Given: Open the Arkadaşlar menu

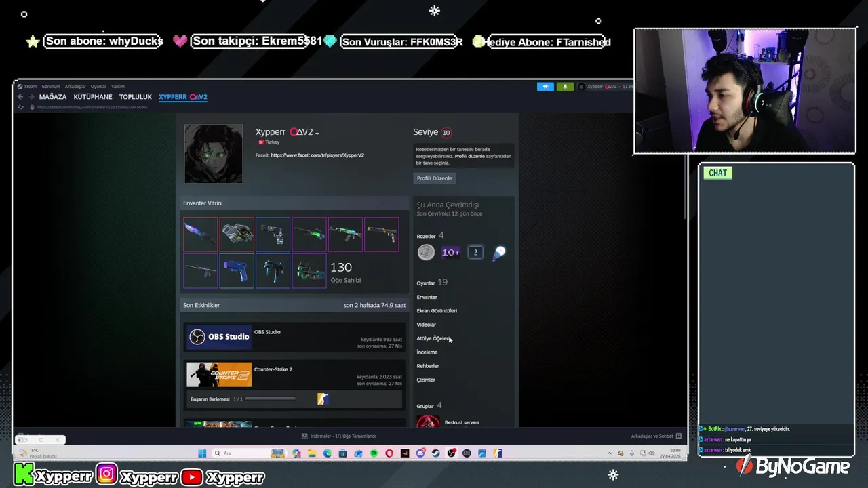Looking at the screenshot, I should pyautogui.click(x=75, y=87).
